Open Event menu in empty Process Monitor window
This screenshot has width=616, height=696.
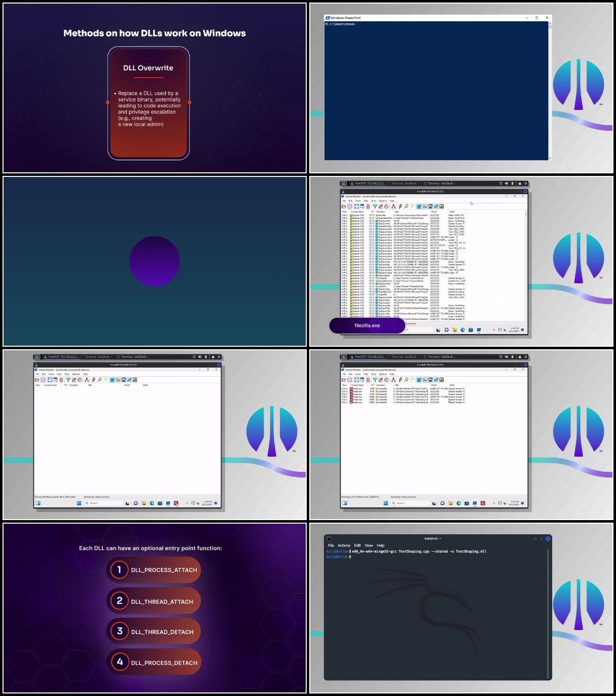point(51,374)
